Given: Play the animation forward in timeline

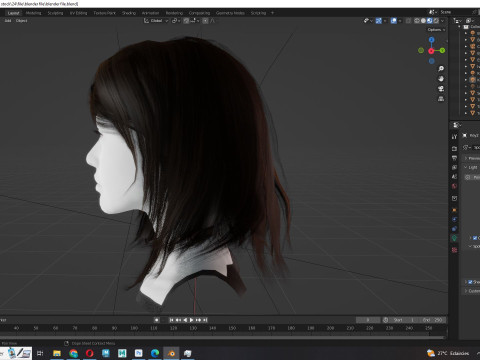Looking at the screenshot, I should click(192, 320).
